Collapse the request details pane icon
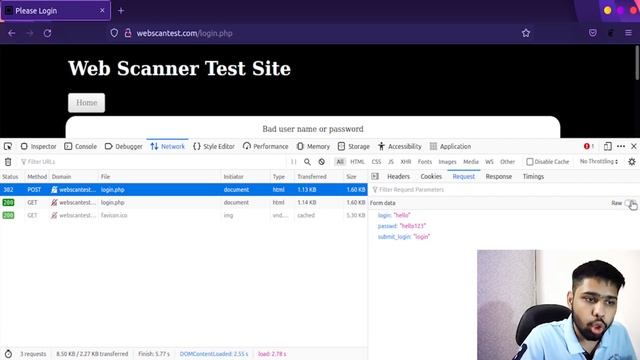 pos(375,176)
